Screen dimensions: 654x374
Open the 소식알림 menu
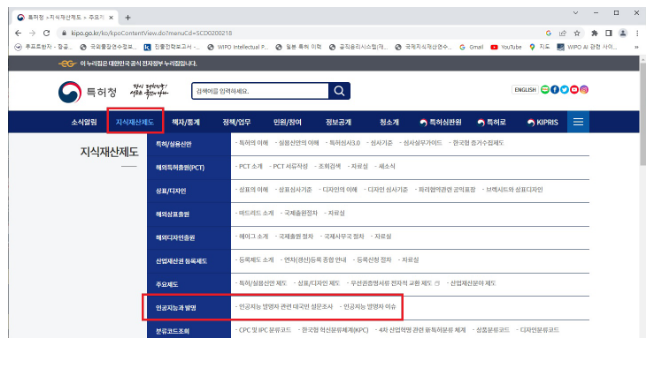pyautogui.click(x=84, y=122)
